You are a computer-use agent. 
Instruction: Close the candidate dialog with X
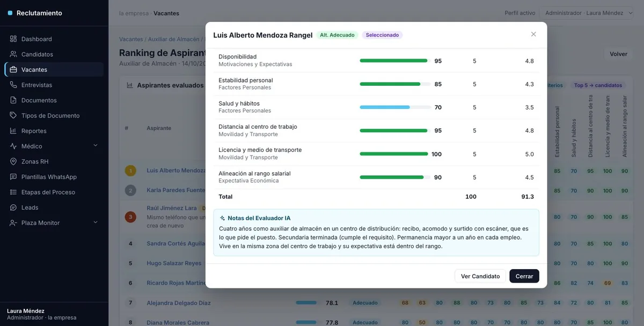533,34
